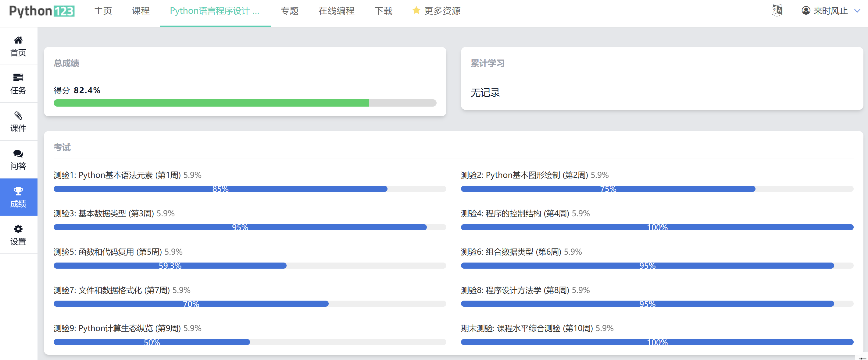The height and width of the screenshot is (360, 868).
Task: Select the 成绩 trophy icon
Action: click(18, 191)
